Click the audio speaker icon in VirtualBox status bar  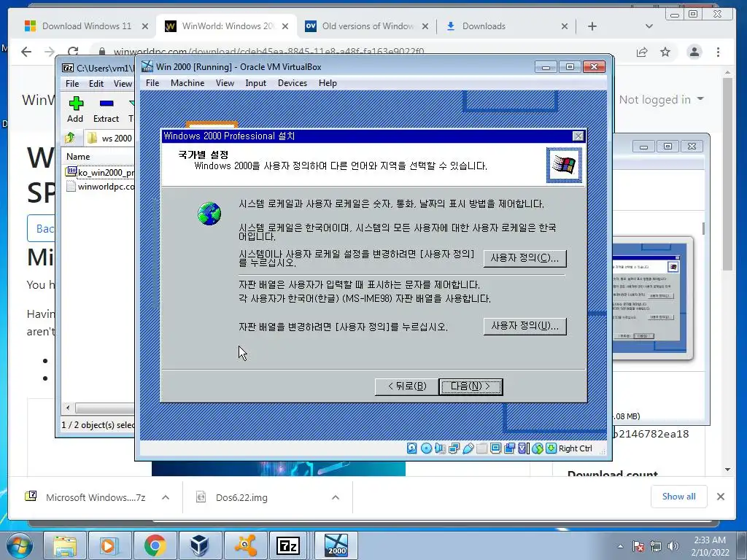pyautogui.click(x=440, y=448)
